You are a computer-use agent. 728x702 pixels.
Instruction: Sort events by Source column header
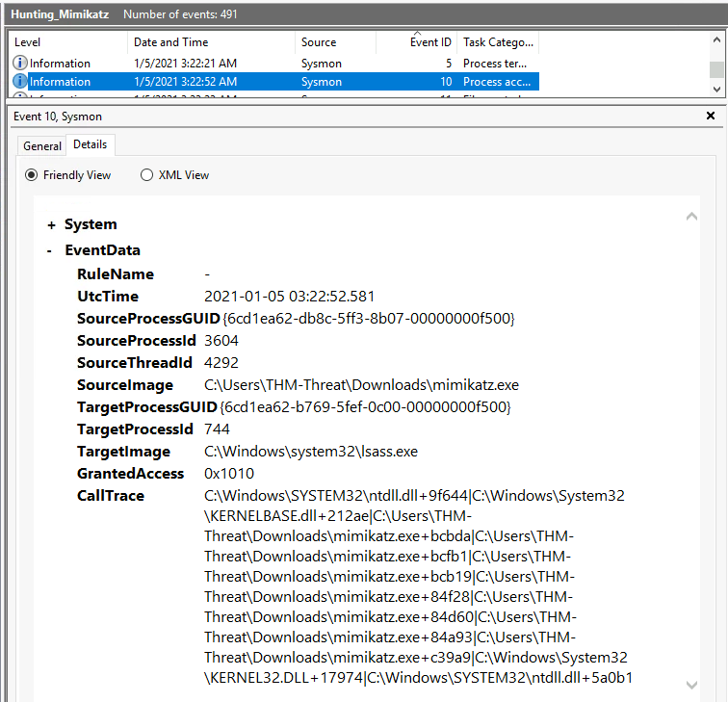[335, 42]
